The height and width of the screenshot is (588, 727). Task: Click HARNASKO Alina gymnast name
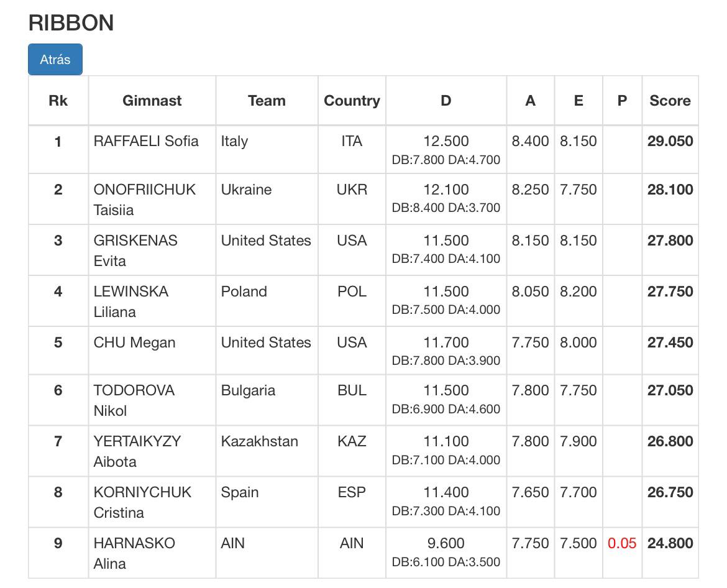[x=134, y=553]
